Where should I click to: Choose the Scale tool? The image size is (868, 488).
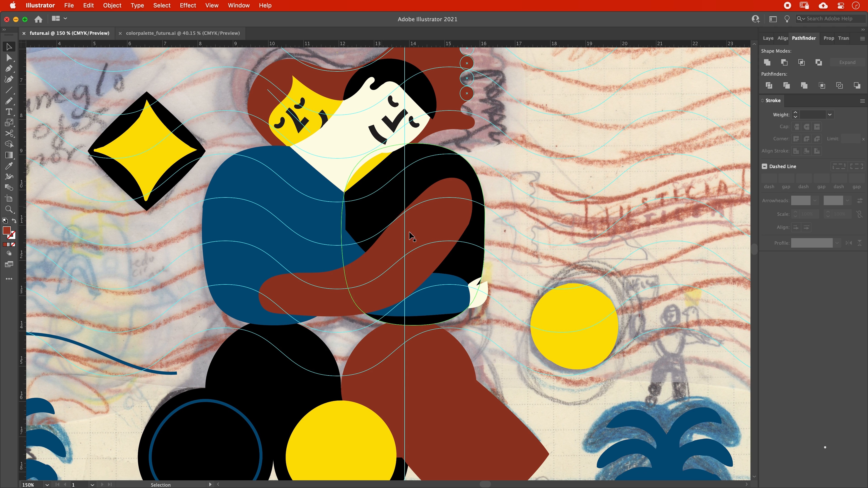pyautogui.click(x=9, y=123)
